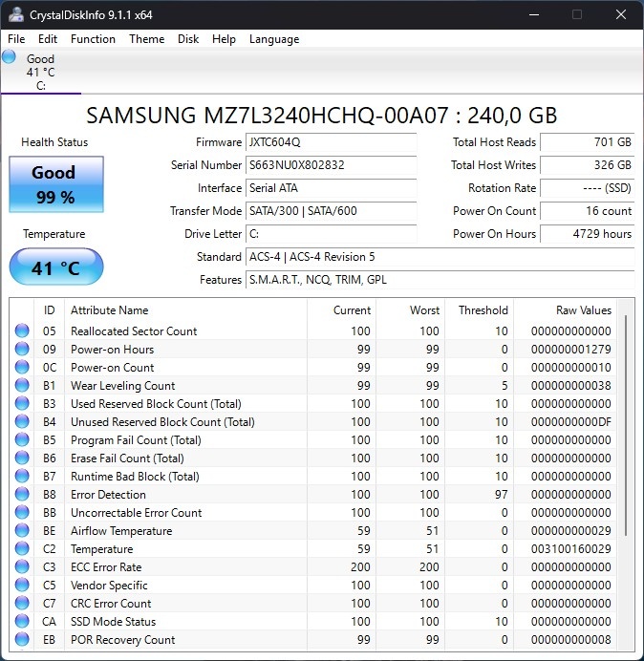Open the Theme menu
Screen dimensions: 644x661
point(146,39)
